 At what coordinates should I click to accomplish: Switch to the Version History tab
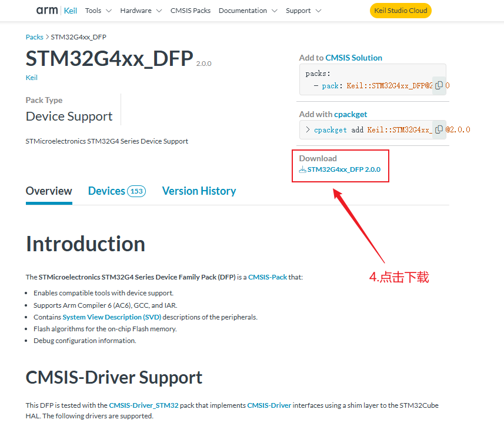tap(199, 191)
